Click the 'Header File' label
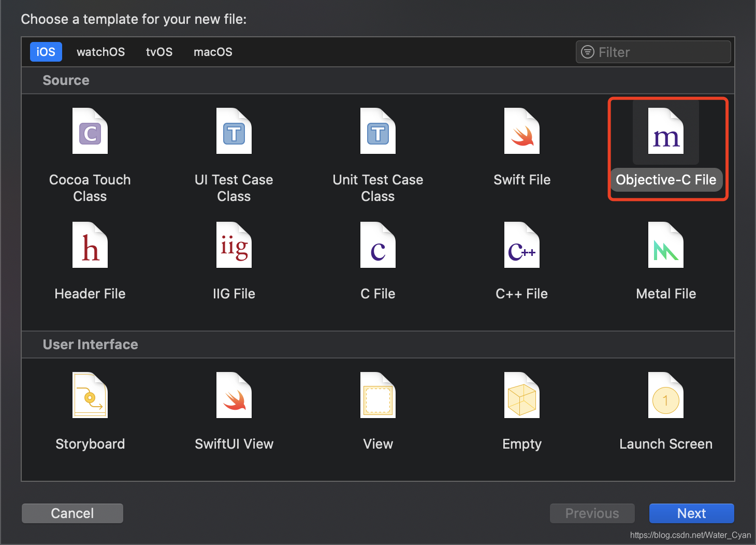 (90, 294)
